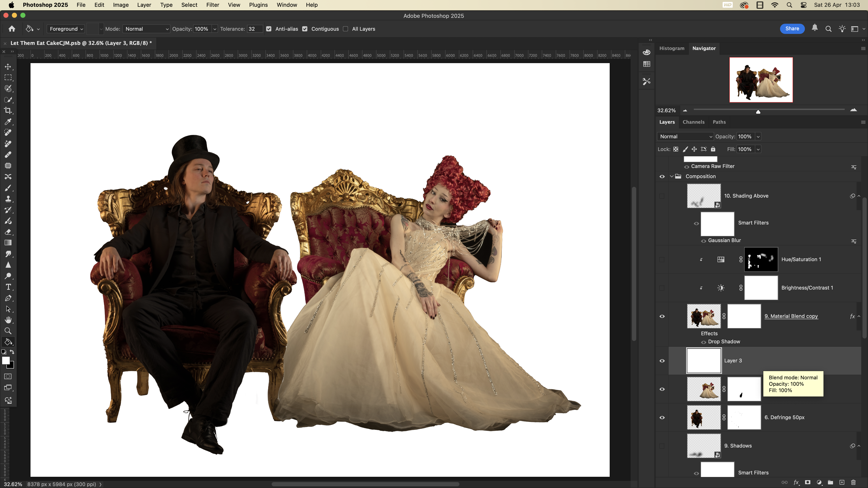Switch to the Channels tab
The width and height of the screenshot is (868, 488).
pyautogui.click(x=693, y=122)
